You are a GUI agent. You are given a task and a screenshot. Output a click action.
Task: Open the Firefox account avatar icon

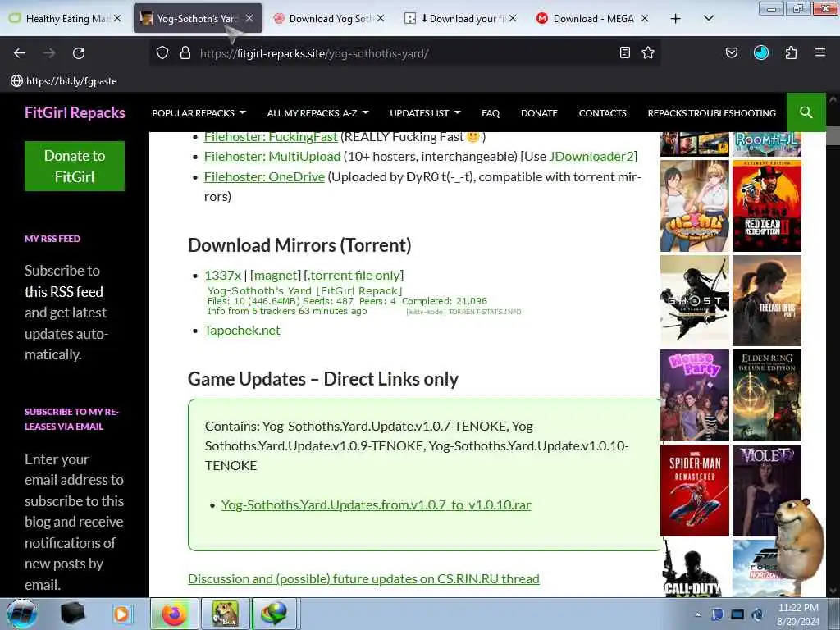(x=760, y=52)
